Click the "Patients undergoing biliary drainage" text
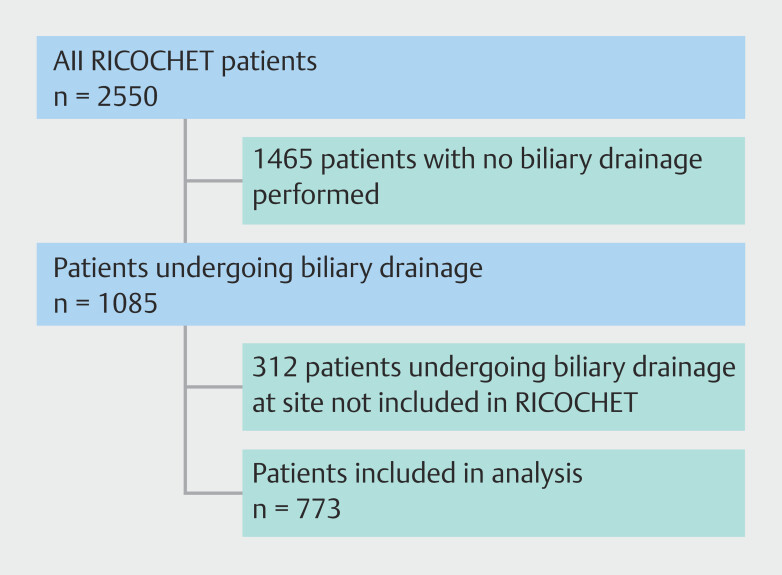 [268, 268]
